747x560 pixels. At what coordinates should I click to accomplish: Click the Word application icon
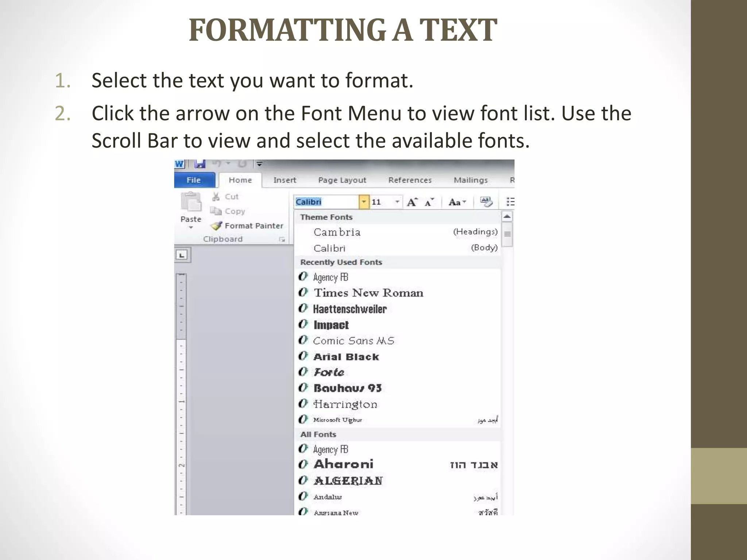179,164
